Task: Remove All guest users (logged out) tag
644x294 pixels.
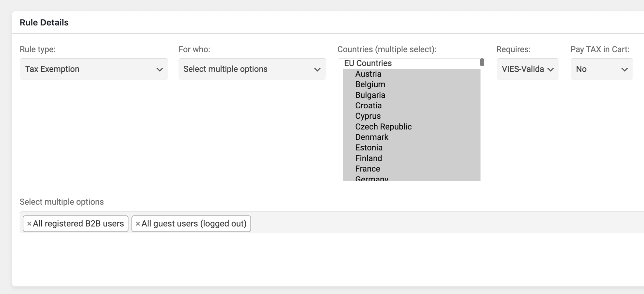Action: (x=138, y=224)
